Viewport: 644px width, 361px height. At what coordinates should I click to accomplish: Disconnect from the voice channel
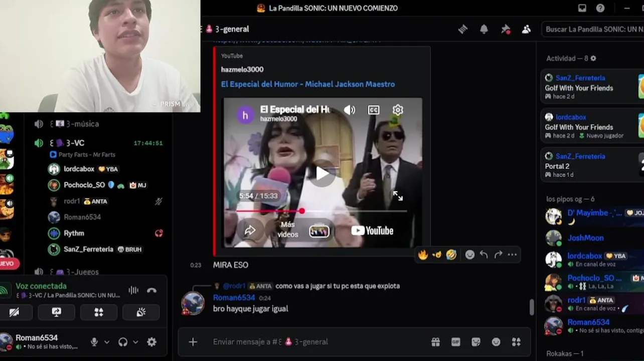click(x=152, y=290)
